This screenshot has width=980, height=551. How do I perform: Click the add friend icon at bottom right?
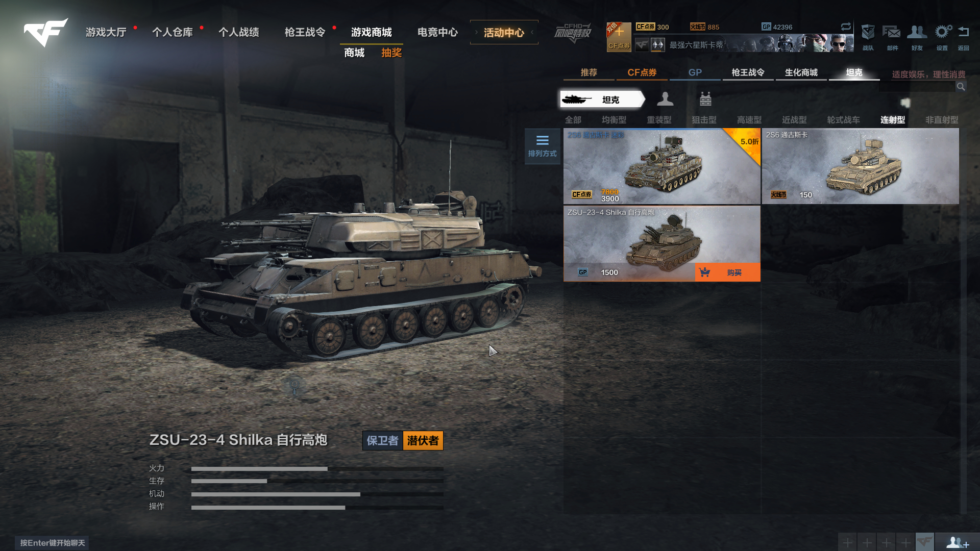click(957, 542)
